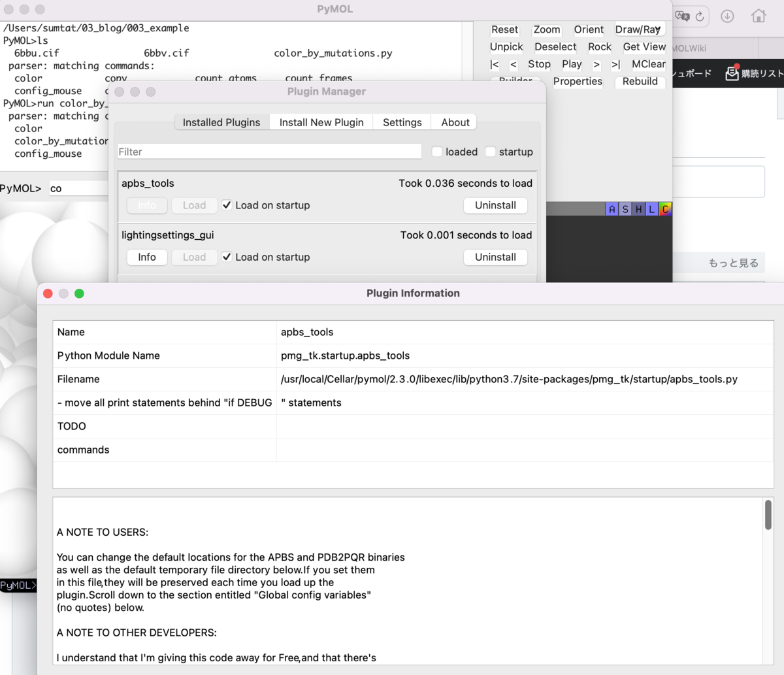The image size is (784, 675).
Task: Click the 'A NOTE TO OTHER DEVELOPERS:' heading
Action: click(x=137, y=633)
